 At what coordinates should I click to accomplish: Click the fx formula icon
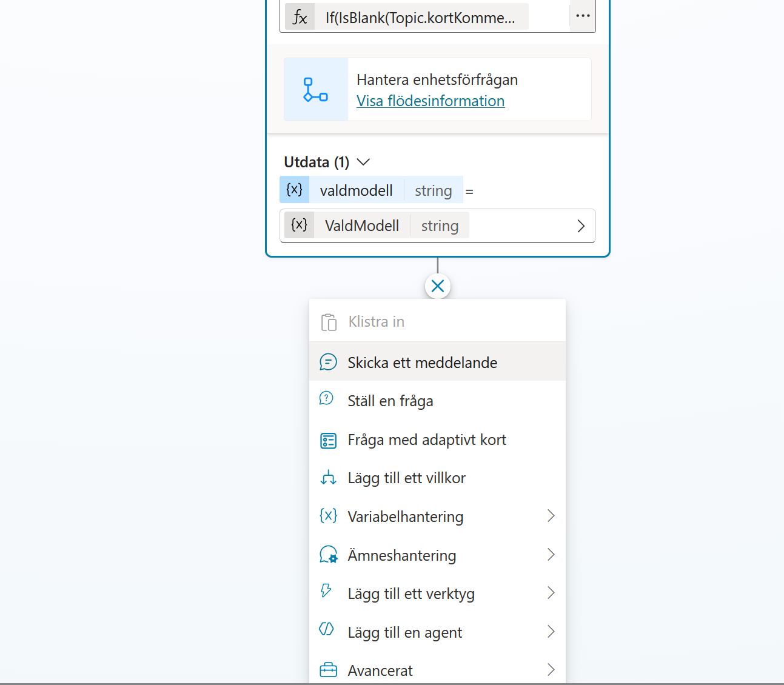coord(300,17)
